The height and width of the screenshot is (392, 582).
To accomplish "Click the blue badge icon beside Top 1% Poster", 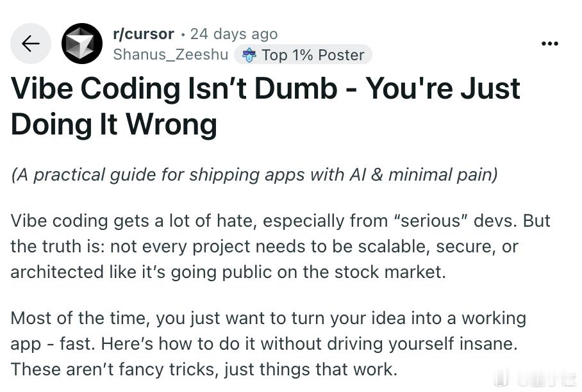I will coord(249,55).
